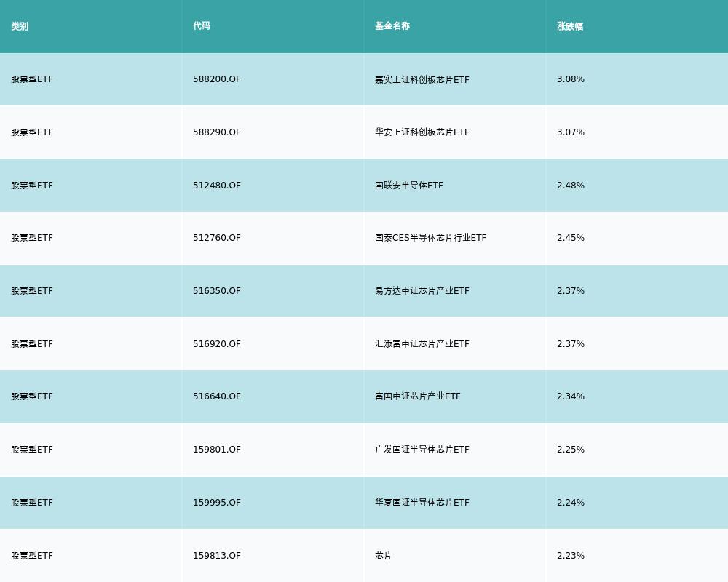Open 华安上证科创板芯片ETF fund name

[422, 132]
